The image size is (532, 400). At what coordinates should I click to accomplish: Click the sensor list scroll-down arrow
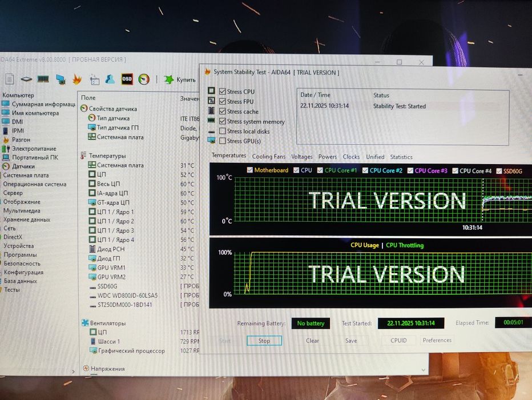click(x=424, y=370)
